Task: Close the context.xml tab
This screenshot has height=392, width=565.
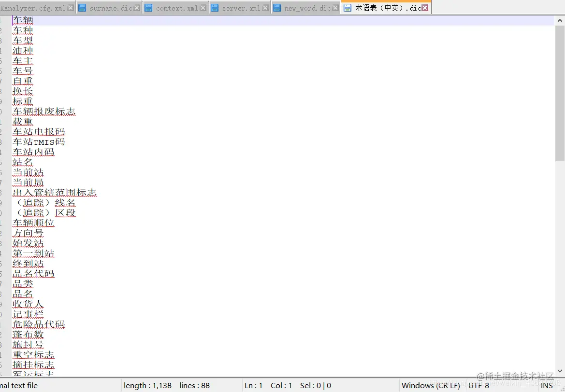Action: [203, 8]
